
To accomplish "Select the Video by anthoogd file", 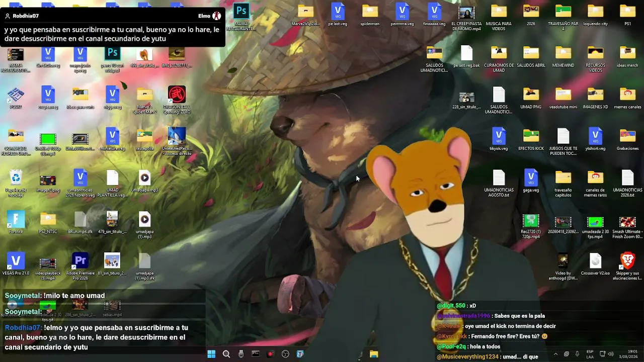I will click(x=563, y=266).
